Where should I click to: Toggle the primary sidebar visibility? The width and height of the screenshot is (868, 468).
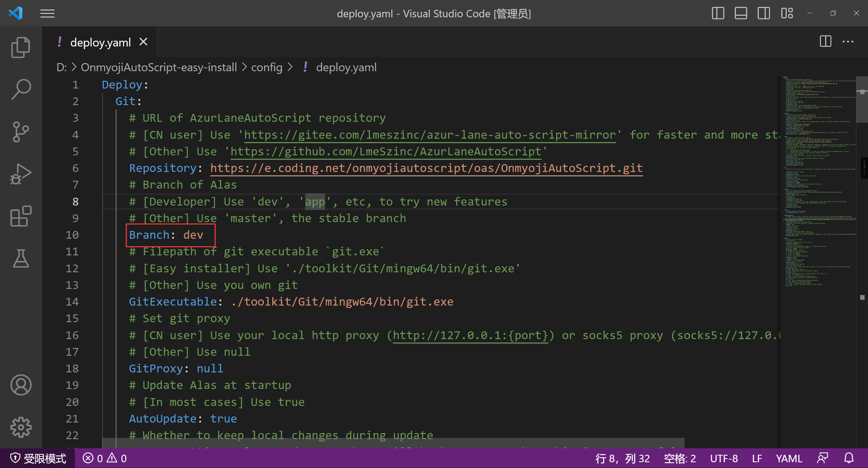tap(718, 13)
